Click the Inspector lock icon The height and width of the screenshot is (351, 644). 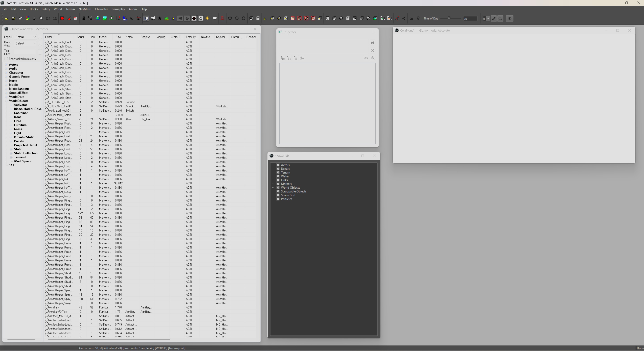pos(373,43)
